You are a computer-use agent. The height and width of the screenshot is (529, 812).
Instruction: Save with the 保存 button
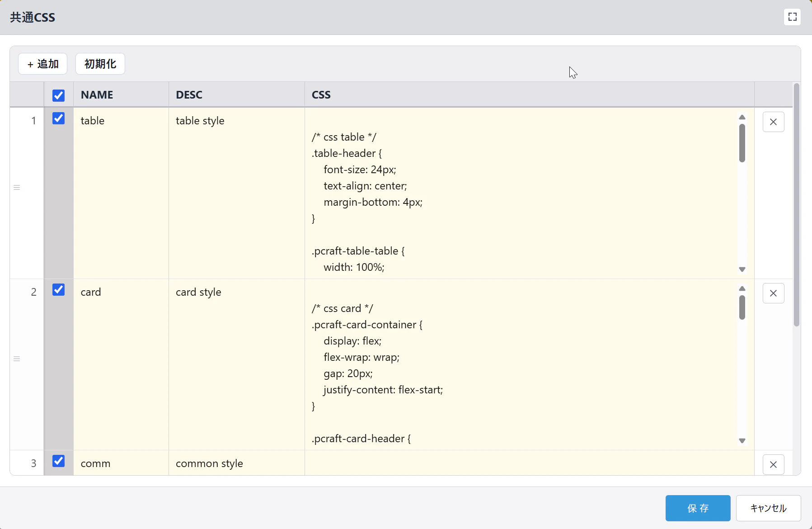coord(698,508)
